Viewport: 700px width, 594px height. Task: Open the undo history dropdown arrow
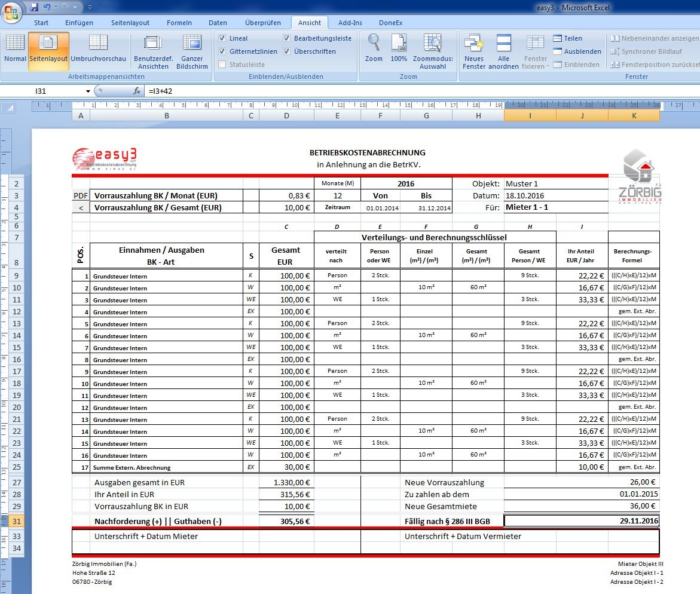[x=56, y=7]
